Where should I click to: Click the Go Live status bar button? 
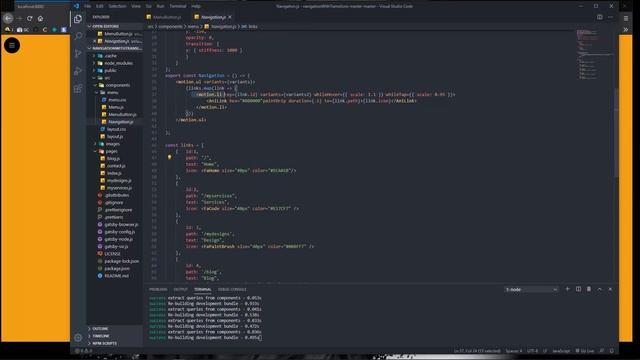(x=585, y=351)
